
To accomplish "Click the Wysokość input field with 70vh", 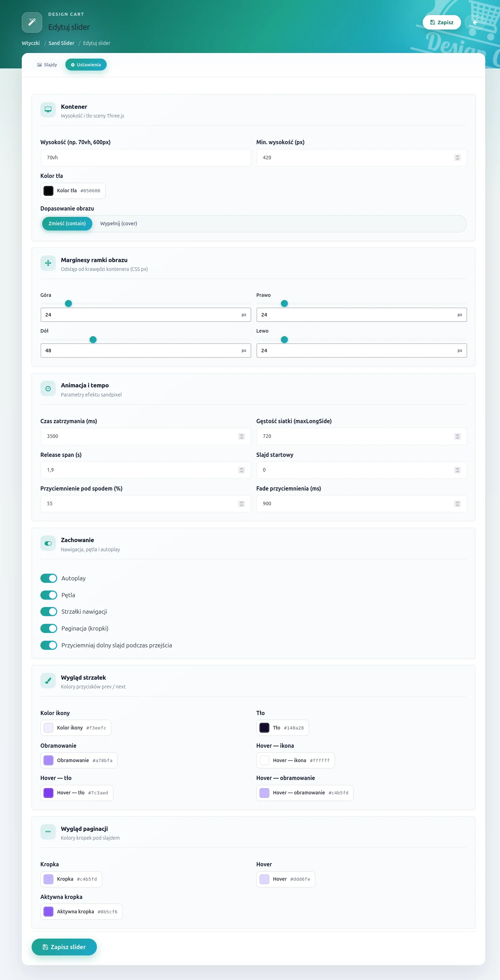I will point(145,158).
